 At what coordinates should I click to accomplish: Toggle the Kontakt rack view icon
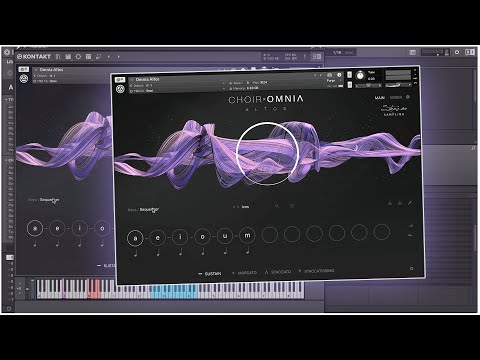88,57
